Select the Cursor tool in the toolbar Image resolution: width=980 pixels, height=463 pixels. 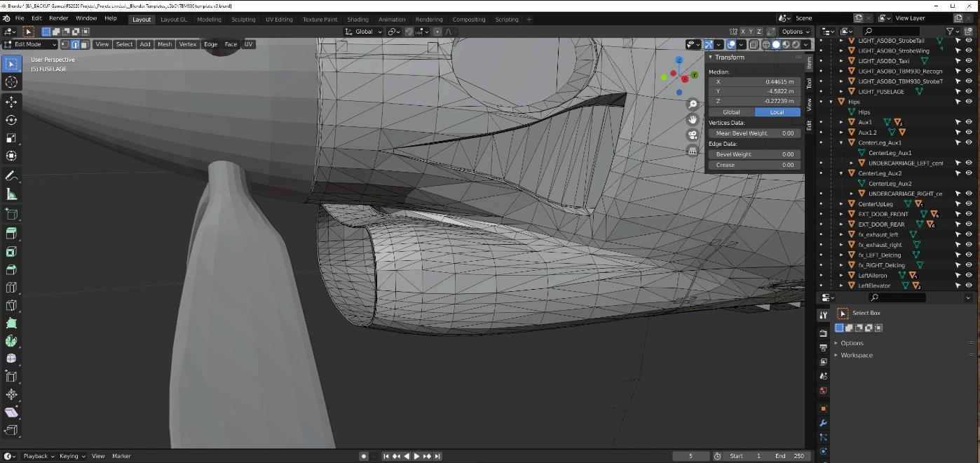pyautogui.click(x=11, y=83)
